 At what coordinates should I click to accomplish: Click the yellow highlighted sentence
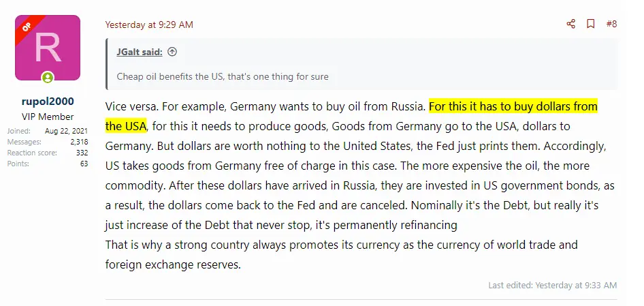[x=513, y=107]
